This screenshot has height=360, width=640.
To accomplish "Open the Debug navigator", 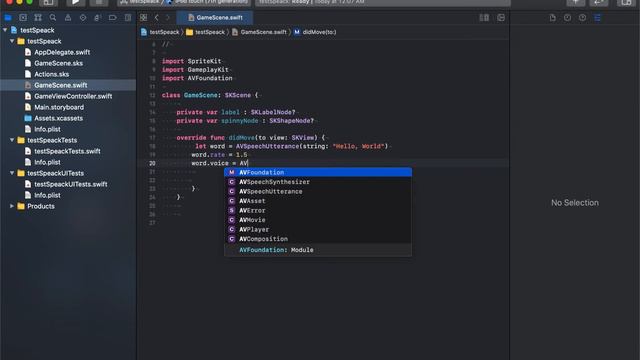I will (98, 18).
